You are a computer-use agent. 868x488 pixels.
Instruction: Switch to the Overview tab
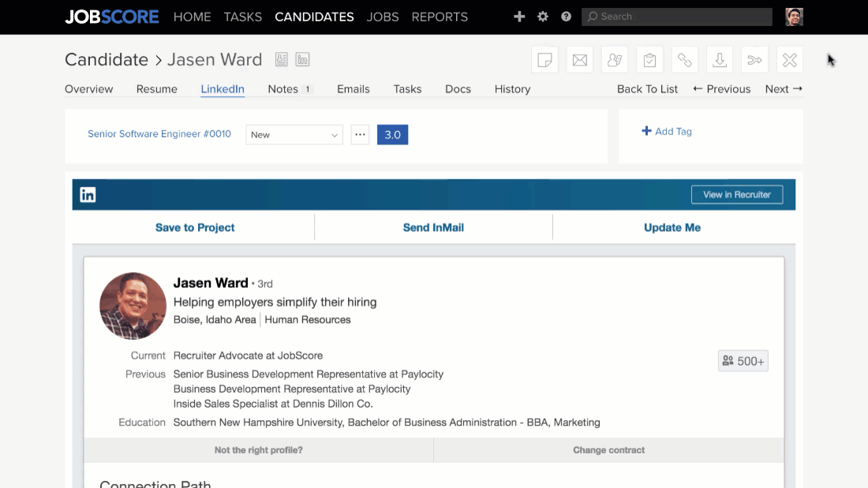(88, 89)
